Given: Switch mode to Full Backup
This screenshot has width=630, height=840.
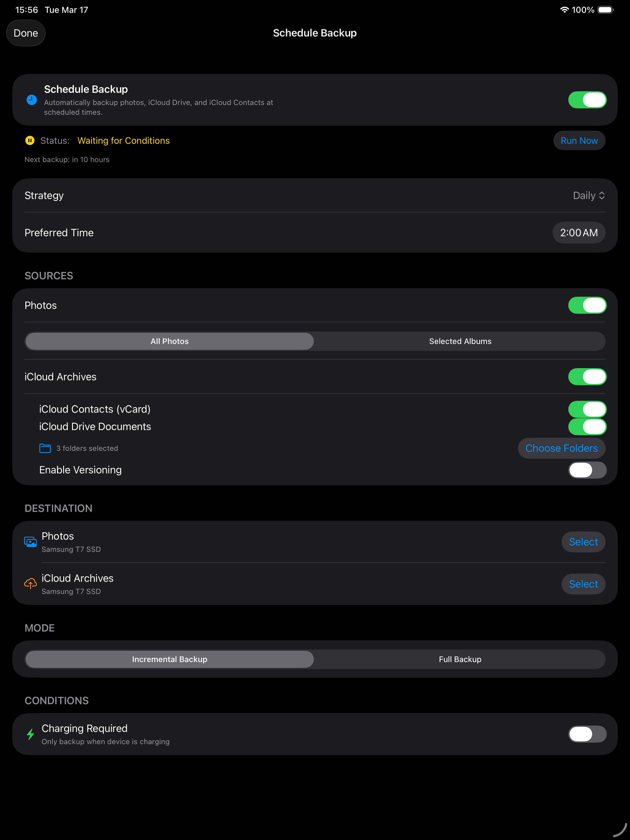Looking at the screenshot, I should click(460, 659).
